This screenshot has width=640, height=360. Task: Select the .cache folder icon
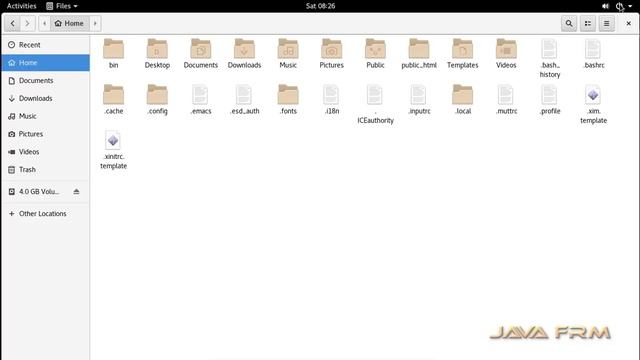coord(113,94)
